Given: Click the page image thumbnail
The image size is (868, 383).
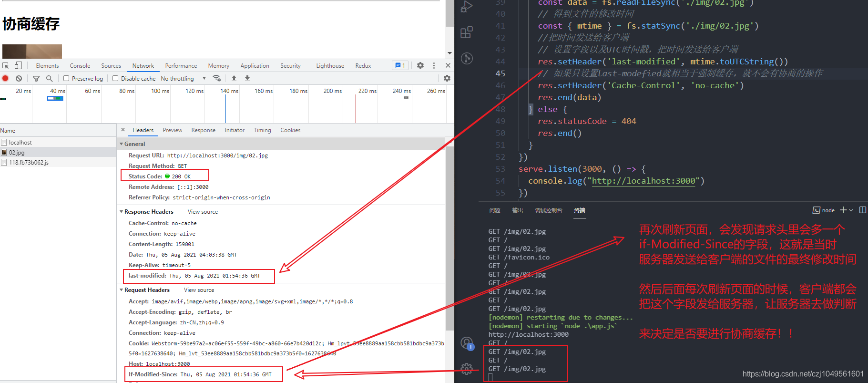Looking at the screenshot, I should [x=32, y=52].
